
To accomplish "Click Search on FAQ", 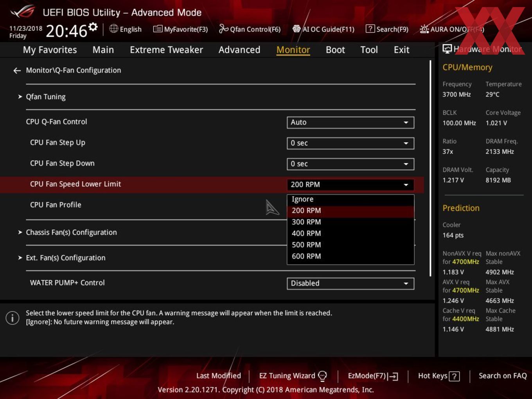I will pos(503,376).
